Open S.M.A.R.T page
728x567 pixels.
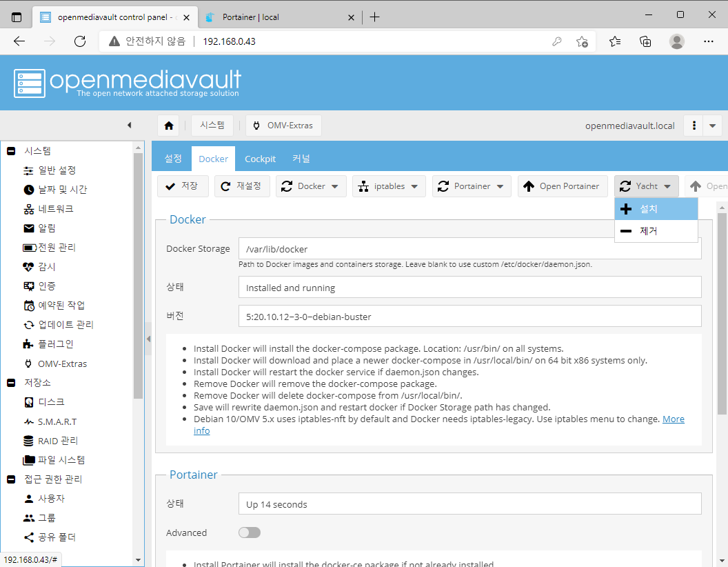pos(50,421)
